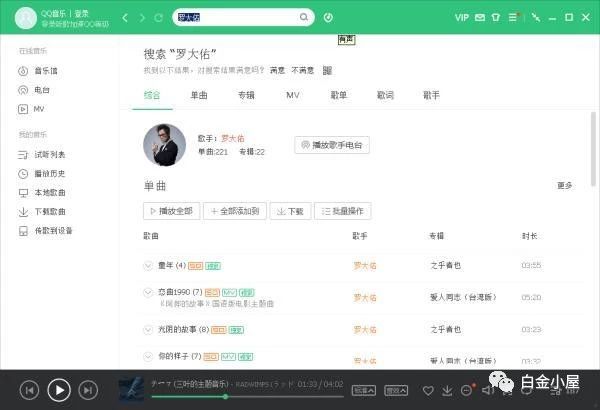Open 传歌到设备 in the sidebar
The image size is (600, 410).
pyautogui.click(x=45, y=231)
